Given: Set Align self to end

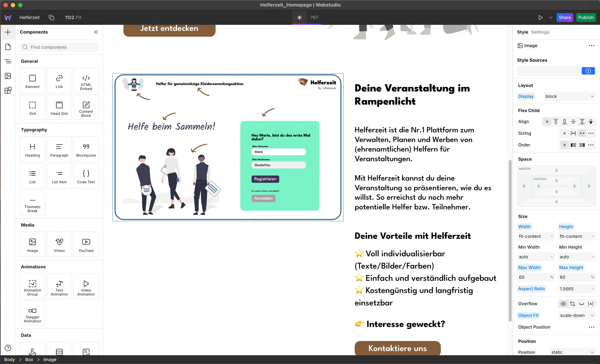Looking at the screenshot, I should [x=564, y=122].
